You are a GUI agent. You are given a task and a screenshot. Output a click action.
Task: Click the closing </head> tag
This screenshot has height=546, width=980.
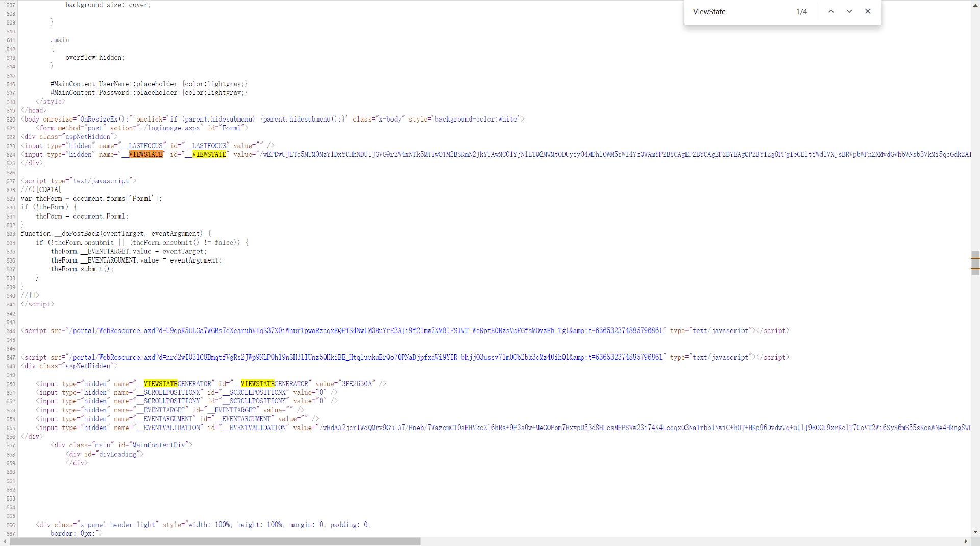coord(34,111)
